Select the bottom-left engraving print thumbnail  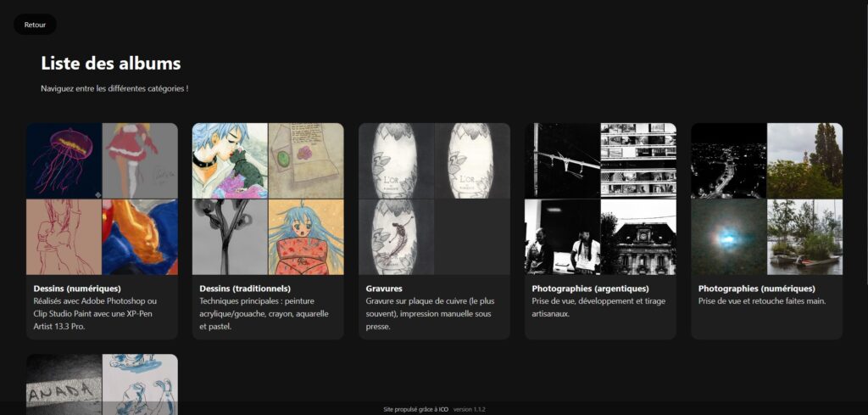[x=396, y=237]
